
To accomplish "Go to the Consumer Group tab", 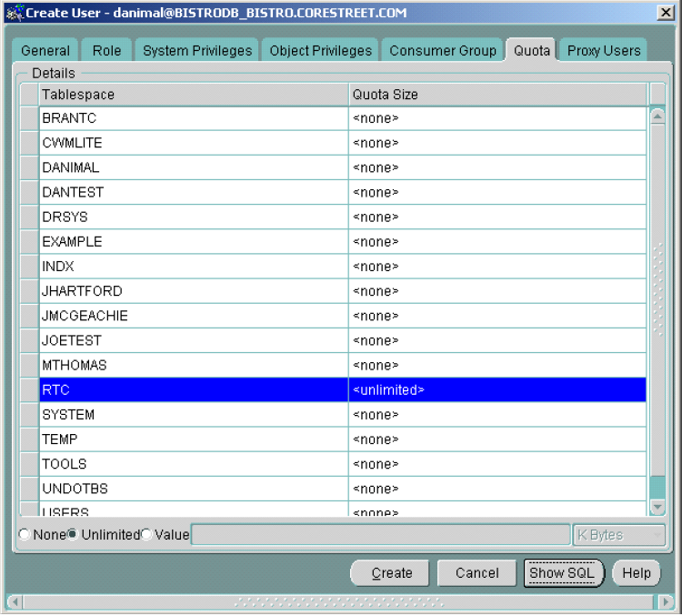I will coord(443,51).
